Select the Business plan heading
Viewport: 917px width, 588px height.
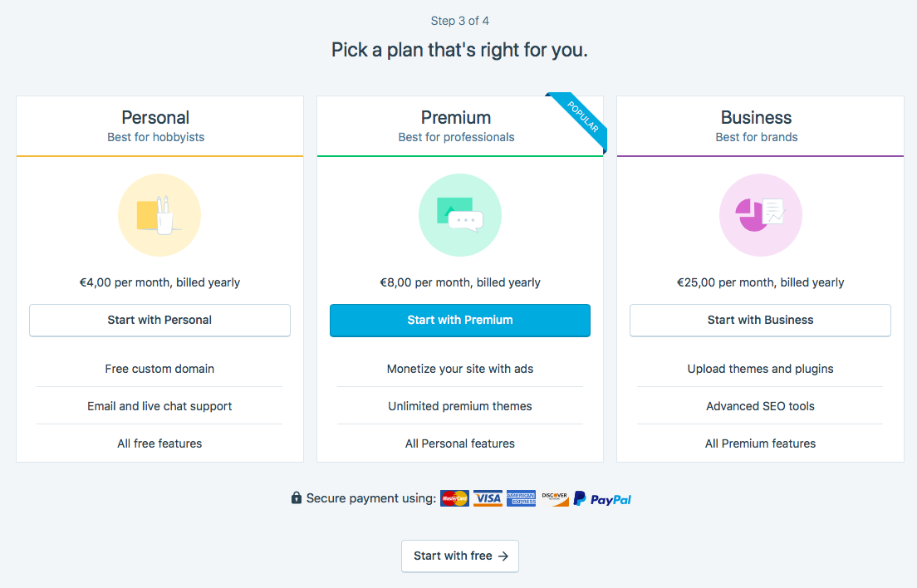(756, 117)
